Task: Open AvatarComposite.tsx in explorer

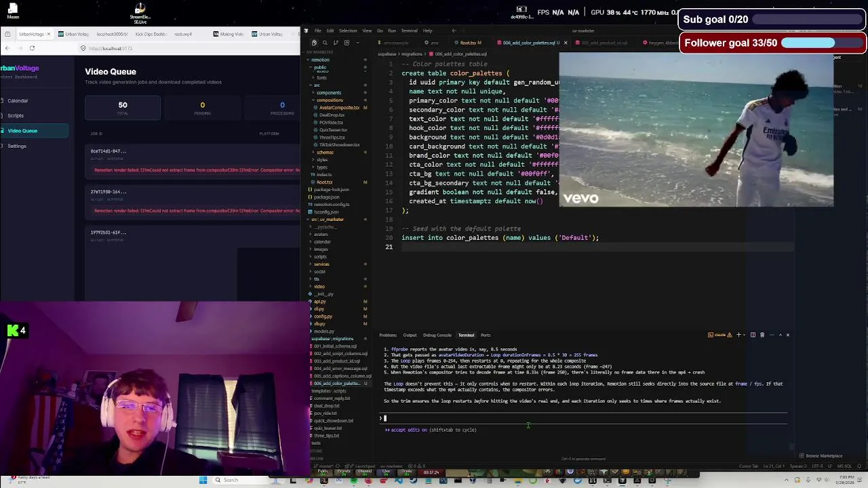Action: tap(339, 108)
